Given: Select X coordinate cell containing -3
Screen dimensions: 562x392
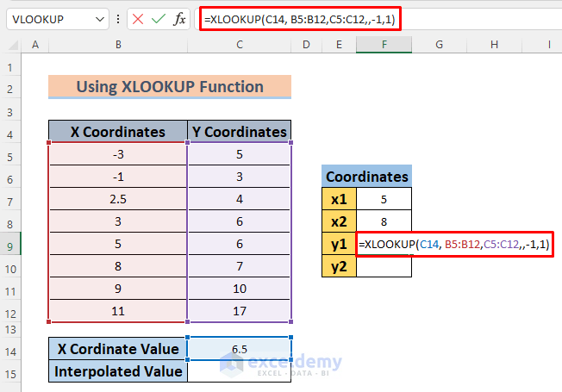Looking at the screenshot, I should (118, 154).
